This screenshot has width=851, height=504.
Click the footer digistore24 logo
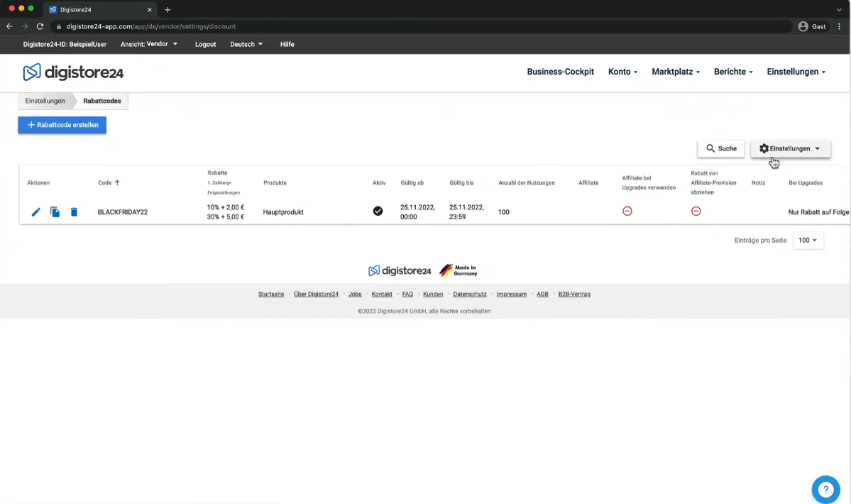[400, 270]
